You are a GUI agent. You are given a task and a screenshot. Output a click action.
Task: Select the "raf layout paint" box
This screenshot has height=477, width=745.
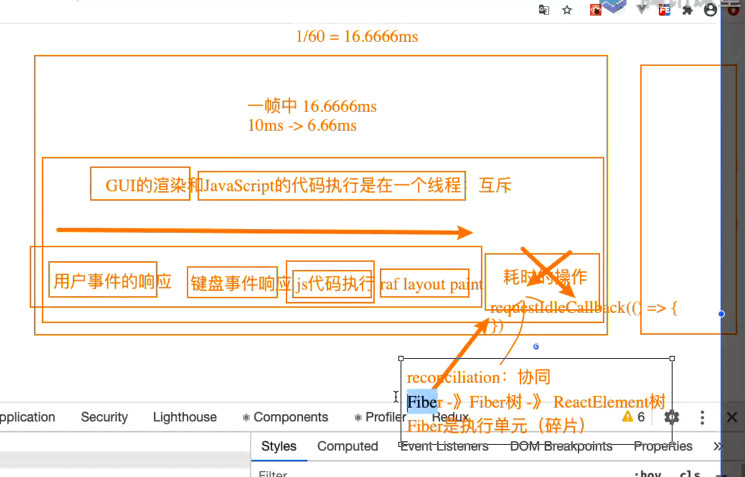pyautogui.click(x=425, y=283)
